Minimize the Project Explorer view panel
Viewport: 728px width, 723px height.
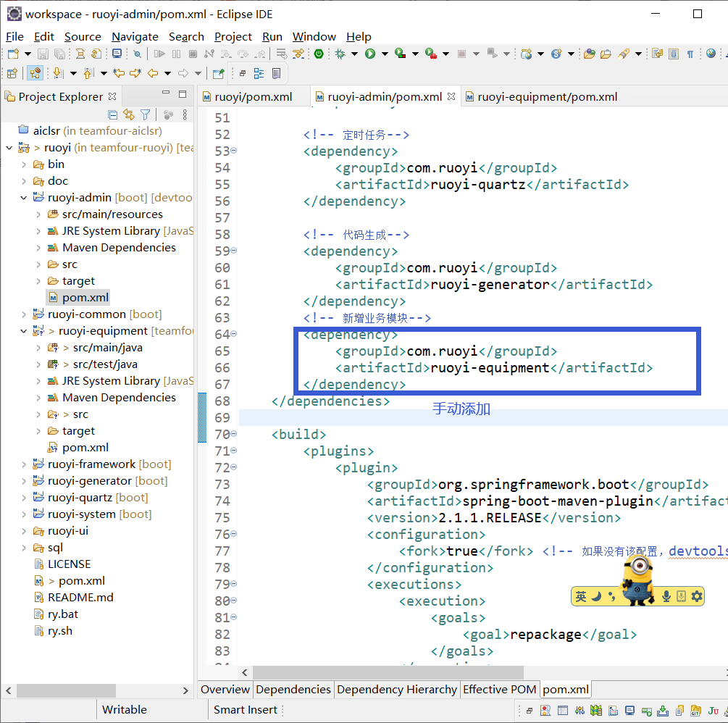[x=166, y=93]
